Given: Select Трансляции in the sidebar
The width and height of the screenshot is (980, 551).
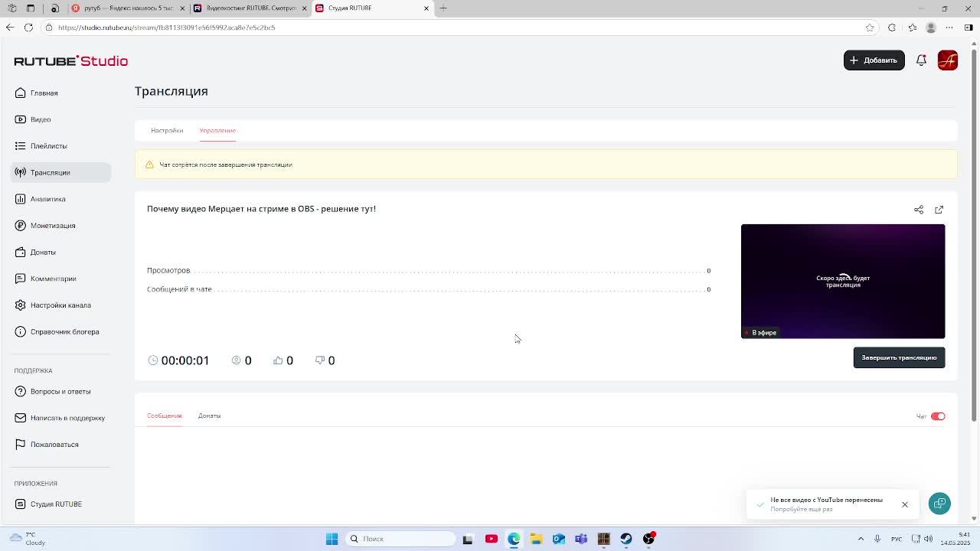Looking at the screenshot, I should (61, 172).
